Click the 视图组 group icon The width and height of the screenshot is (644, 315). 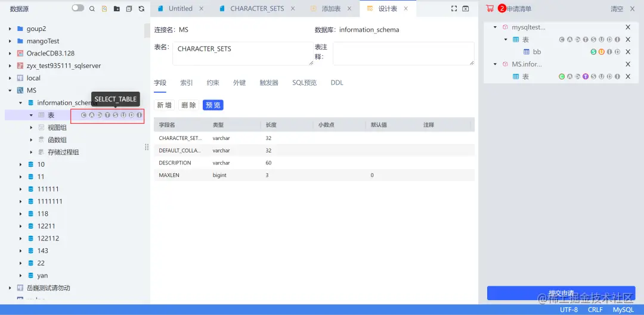point(41,127)
